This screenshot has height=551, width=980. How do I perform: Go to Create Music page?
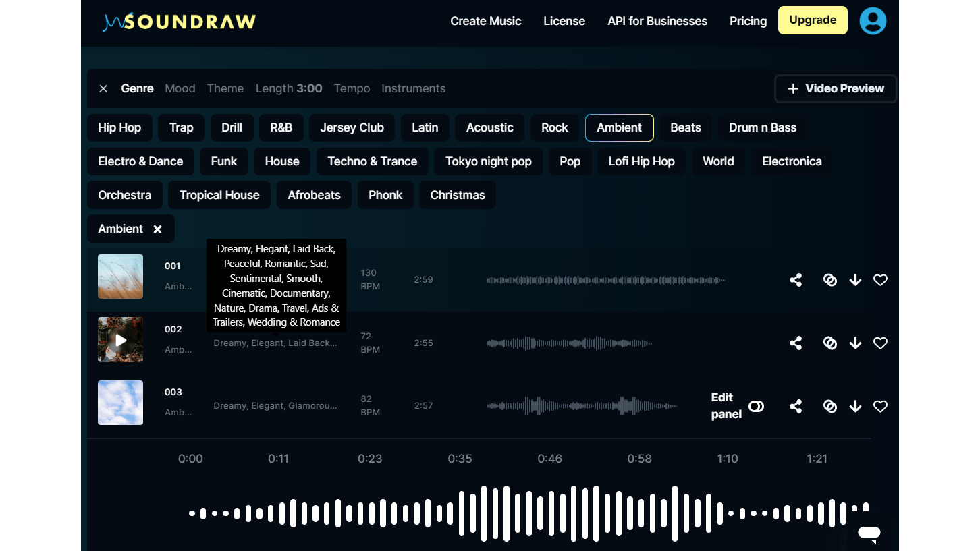(486, 21)
